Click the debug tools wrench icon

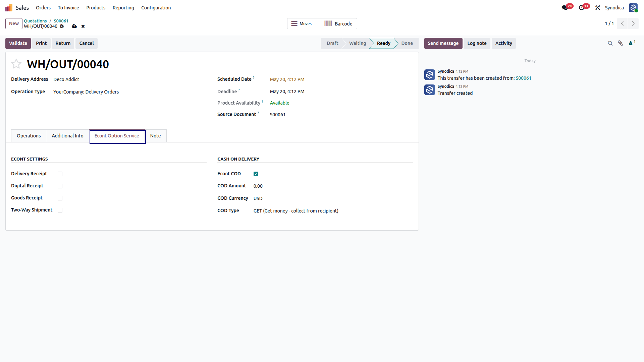point(598,8)
